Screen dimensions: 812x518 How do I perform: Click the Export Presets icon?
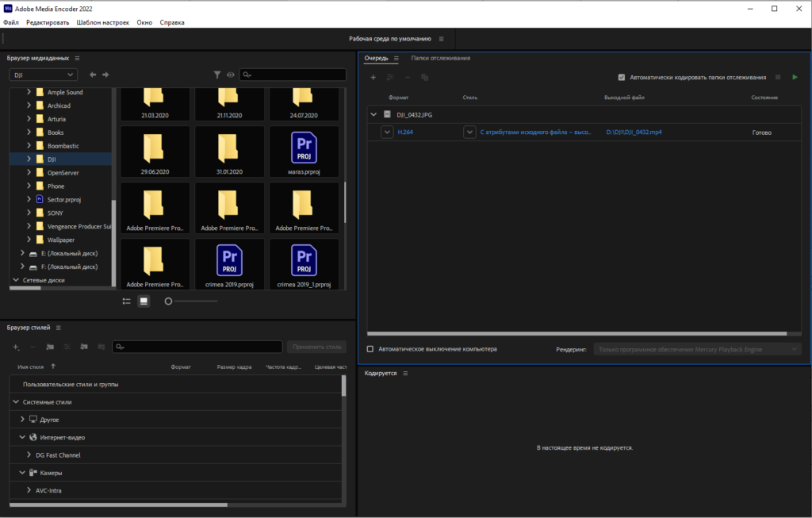tap(101, 347)
